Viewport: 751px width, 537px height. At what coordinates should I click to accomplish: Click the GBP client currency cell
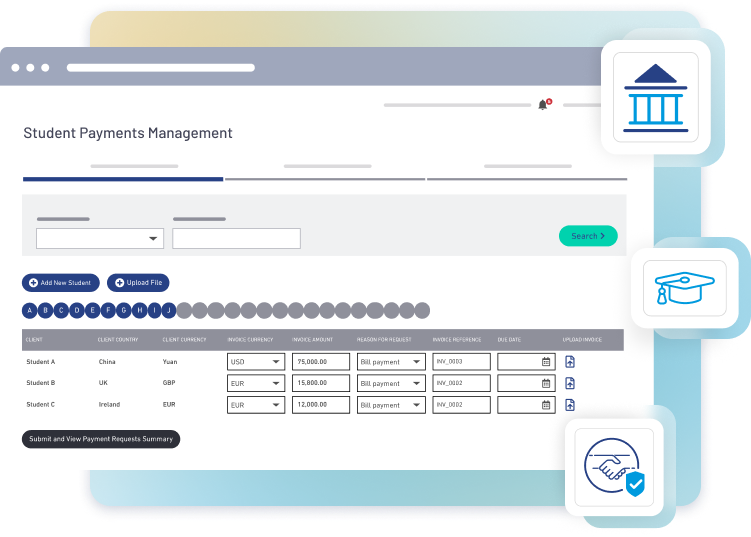[169, 383]
